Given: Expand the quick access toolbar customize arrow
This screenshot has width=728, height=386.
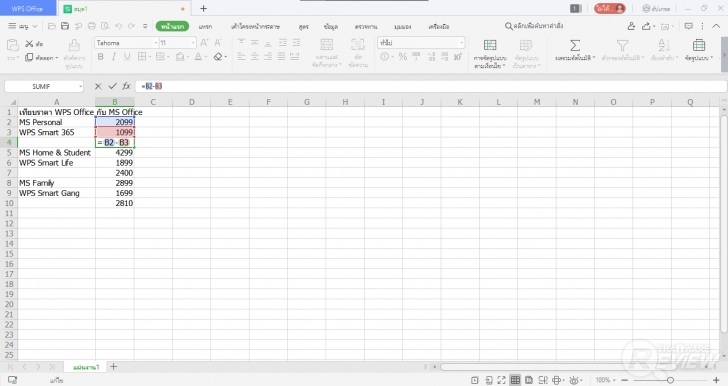Looking at the screenshot, I should [x=145, y=26].
